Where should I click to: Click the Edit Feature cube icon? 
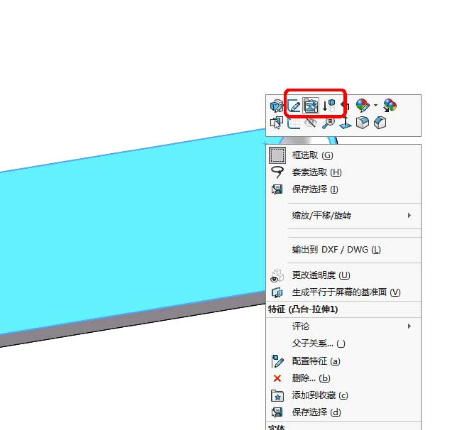click(x=276, y=106)
